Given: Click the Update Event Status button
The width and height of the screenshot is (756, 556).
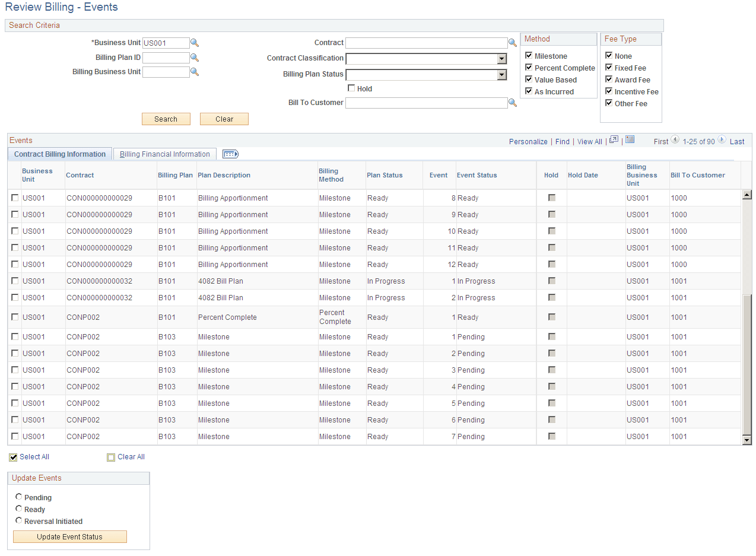Looking at the screenshot, I should (x=69, y=536).
